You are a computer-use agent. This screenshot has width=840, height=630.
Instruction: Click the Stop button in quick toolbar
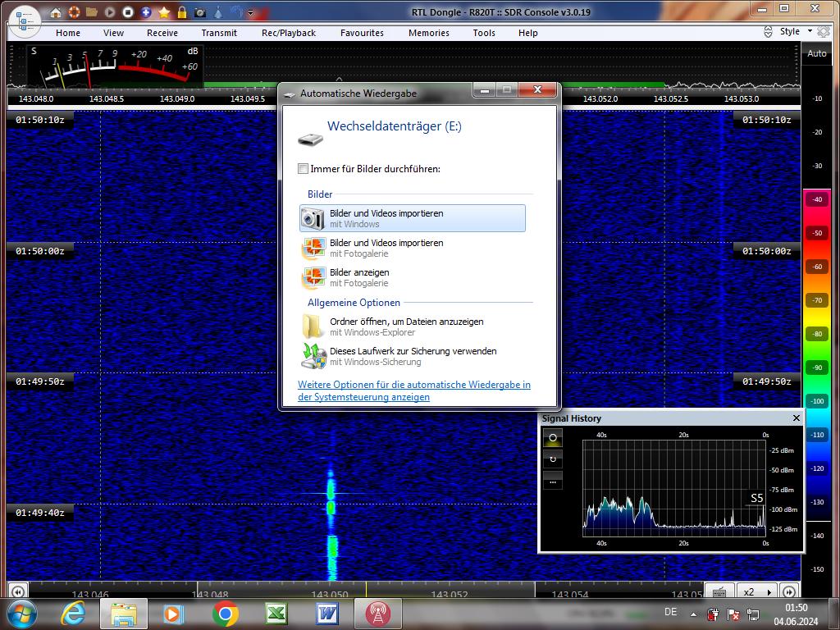click(x=128, y=11)
